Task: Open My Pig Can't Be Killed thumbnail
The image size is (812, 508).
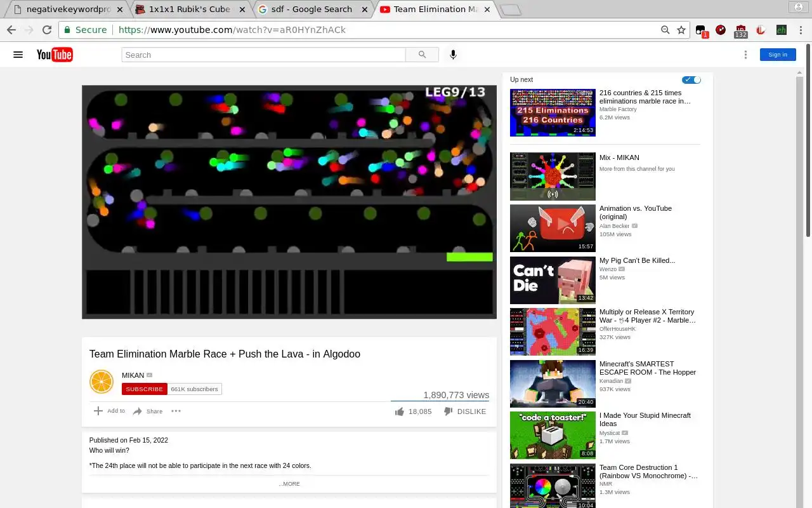Action: tap(553, 280)
